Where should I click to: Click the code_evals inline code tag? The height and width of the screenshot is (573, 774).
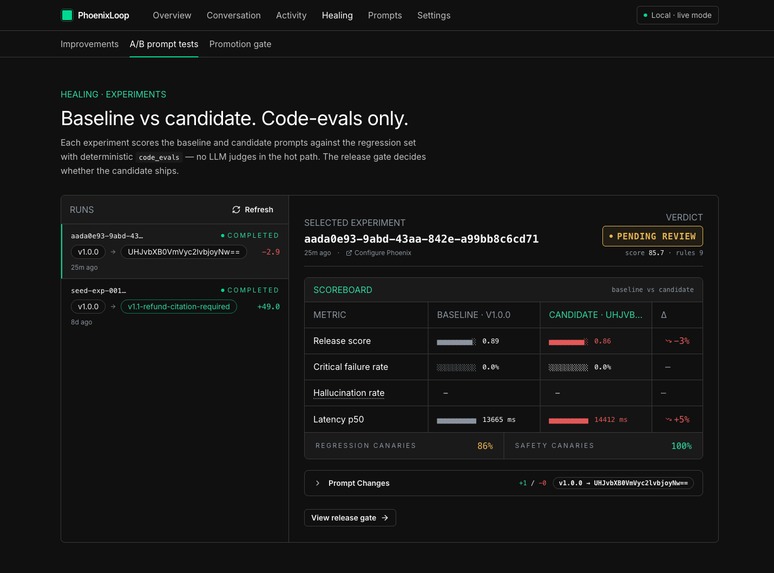(x=159, y=157)
